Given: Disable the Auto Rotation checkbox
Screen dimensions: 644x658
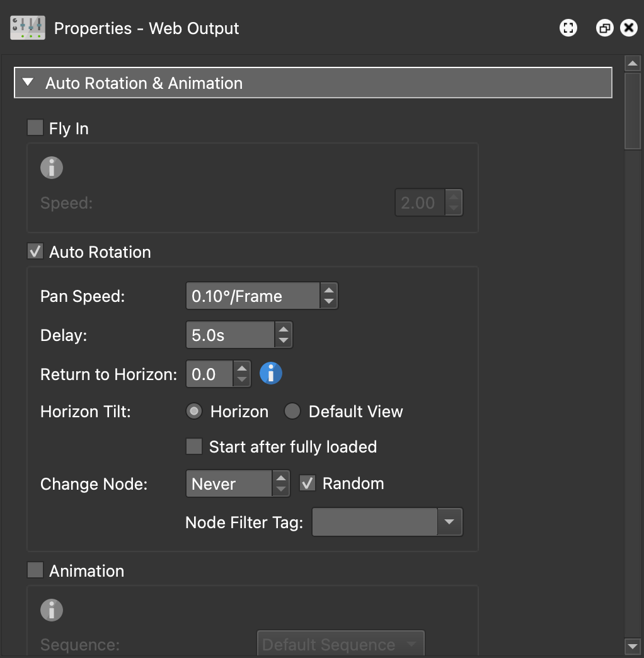Looking at the screenshot, I should (x=35, y=252).
